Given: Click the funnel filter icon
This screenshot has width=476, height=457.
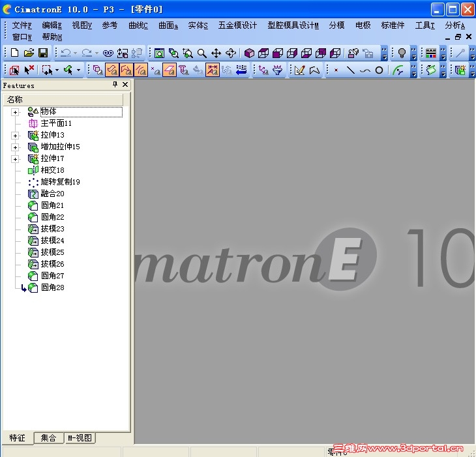Looking at the screenshot, I should point(278,70).
